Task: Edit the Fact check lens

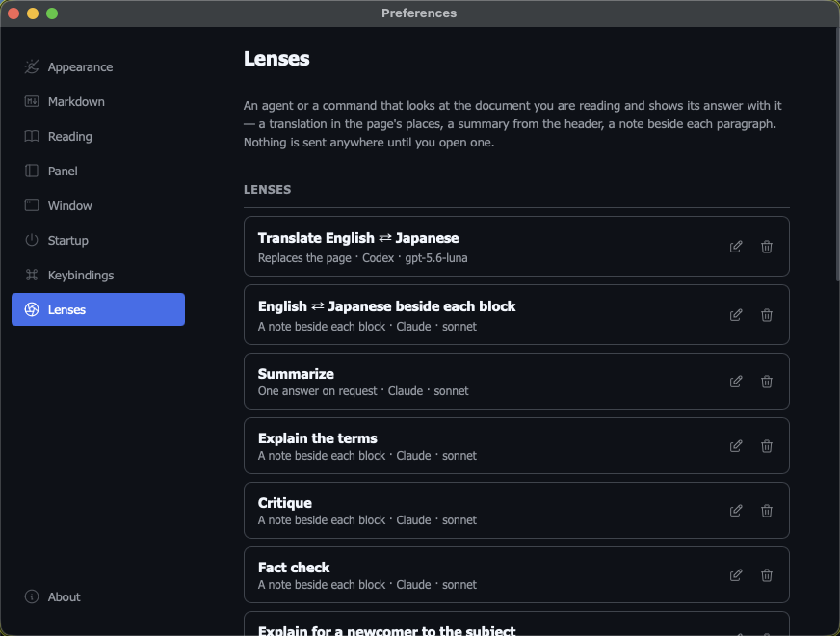Action: point(736,575)
